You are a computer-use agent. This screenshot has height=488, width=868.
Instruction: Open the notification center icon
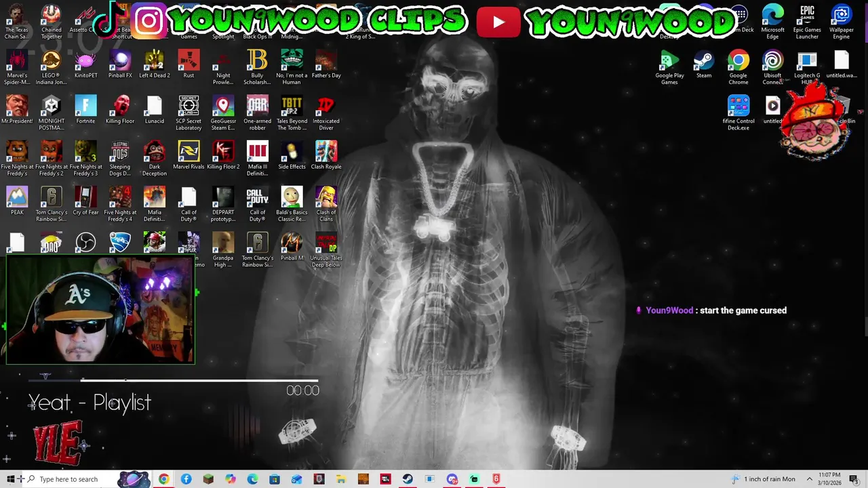[854, 479]
